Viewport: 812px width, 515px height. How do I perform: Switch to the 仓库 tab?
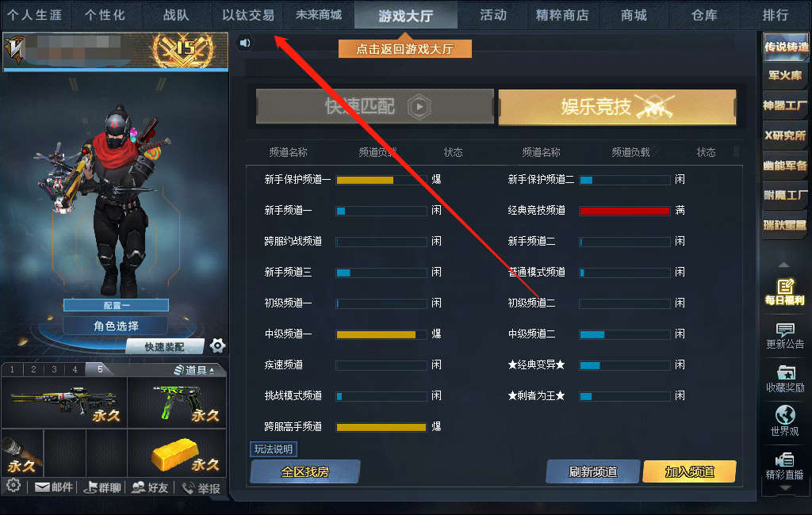[704, 15]
